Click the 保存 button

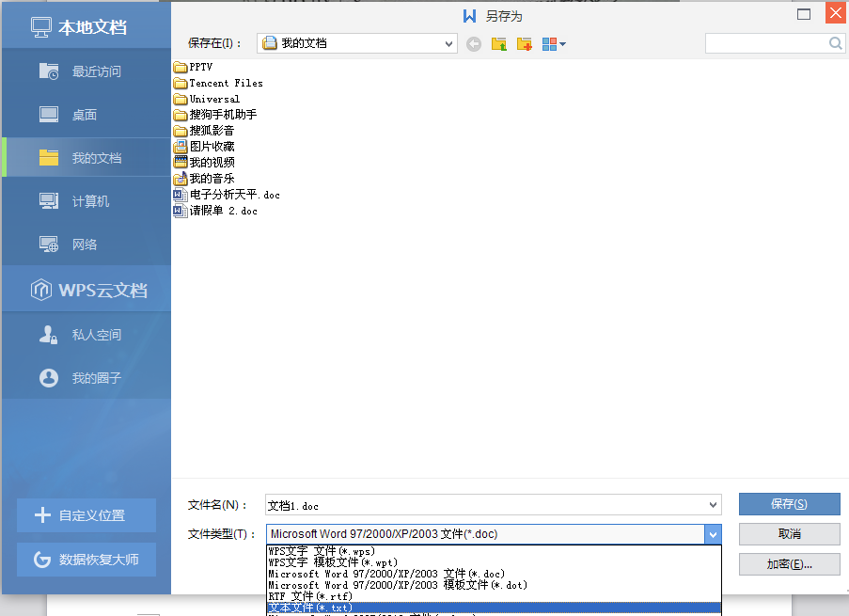(790, 504)
